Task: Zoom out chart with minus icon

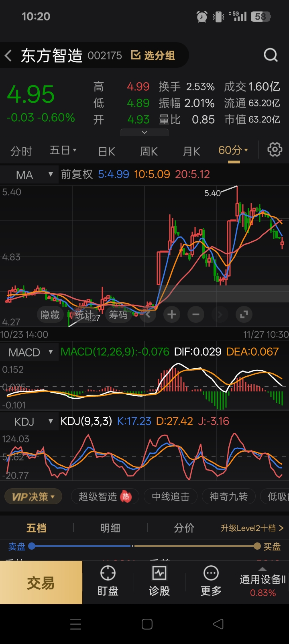Action: tap(196, 314)
